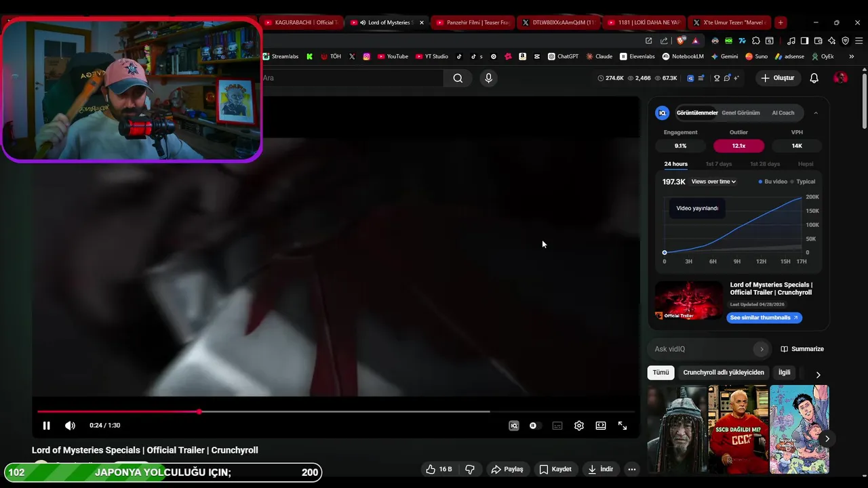Select vidIQ AI Coach tab

[783, 113]
